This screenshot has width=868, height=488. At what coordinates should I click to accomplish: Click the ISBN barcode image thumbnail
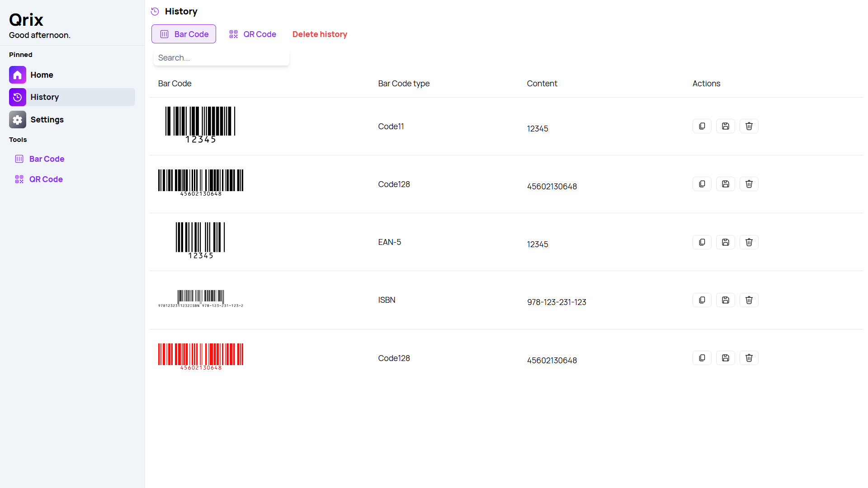[x=201, y=299]
